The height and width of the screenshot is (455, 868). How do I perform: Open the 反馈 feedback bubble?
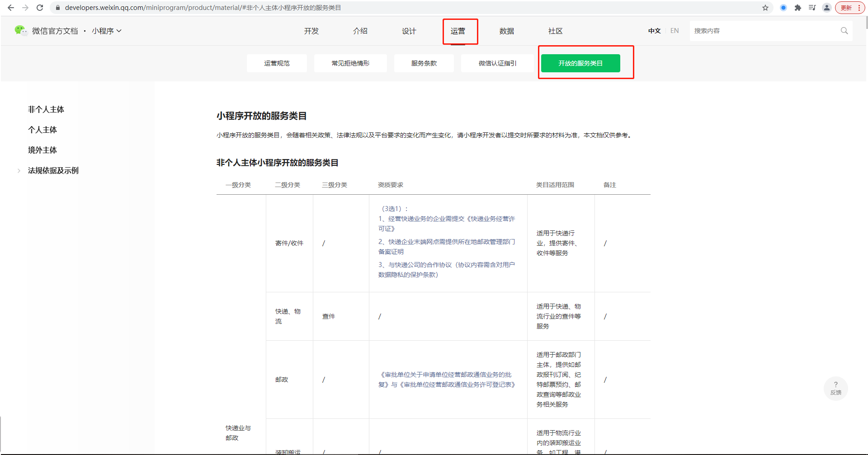click(x=836, y=388)
